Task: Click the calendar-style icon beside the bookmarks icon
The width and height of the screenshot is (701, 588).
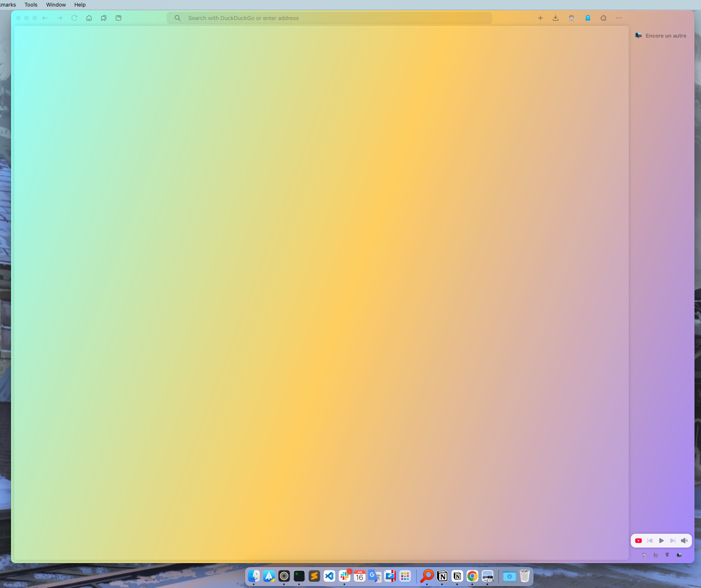Action: tap(118, 18)
